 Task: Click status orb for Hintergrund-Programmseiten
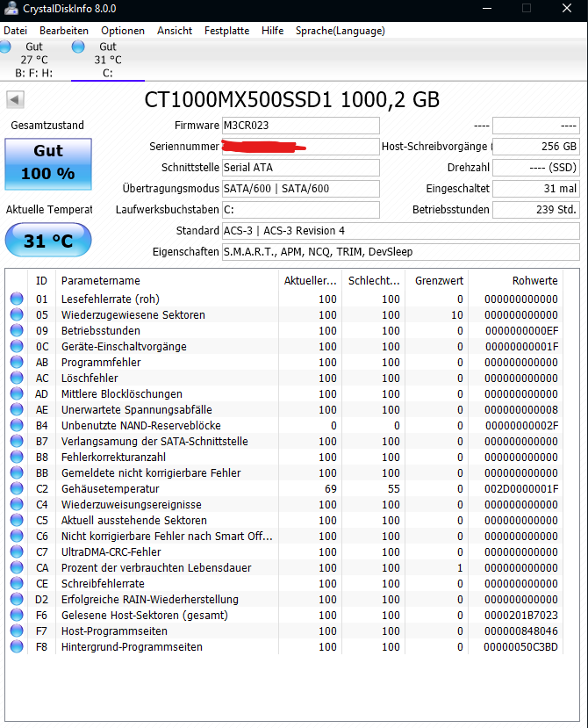(x=17, y=645)
